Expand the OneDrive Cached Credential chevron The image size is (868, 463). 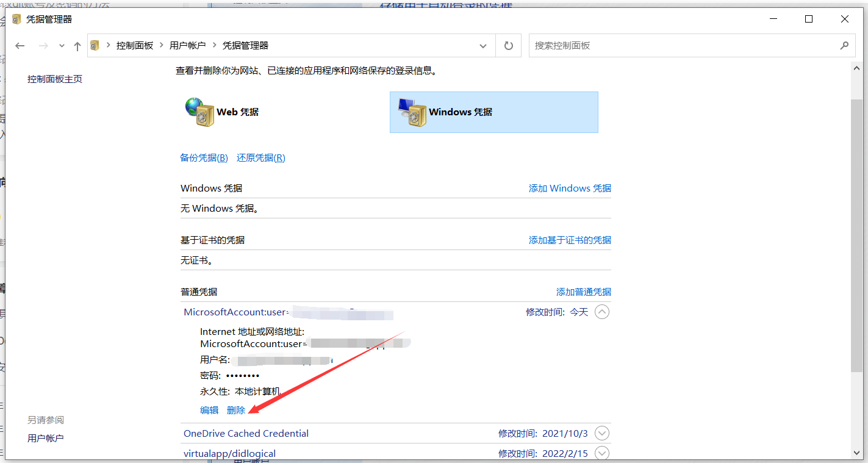601,433
